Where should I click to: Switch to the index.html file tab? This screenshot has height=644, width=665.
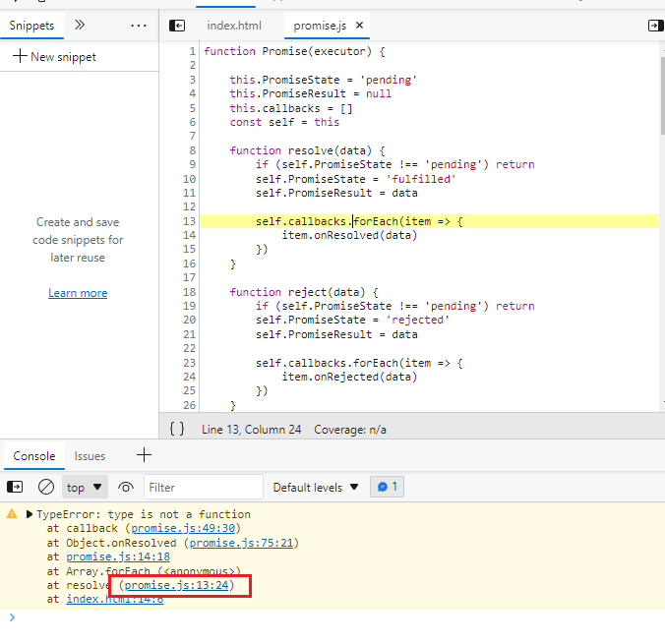(234, 26)
